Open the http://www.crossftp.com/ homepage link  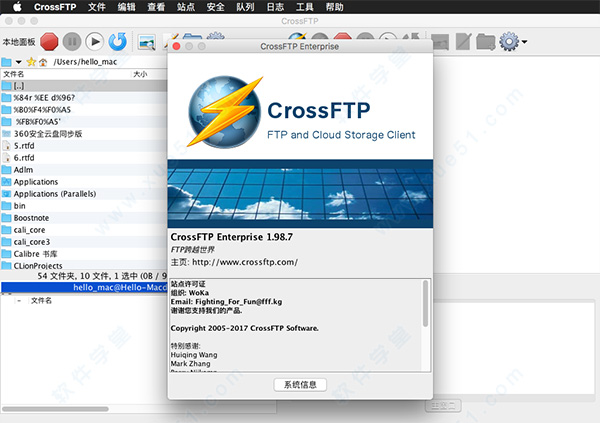[245, 262]
